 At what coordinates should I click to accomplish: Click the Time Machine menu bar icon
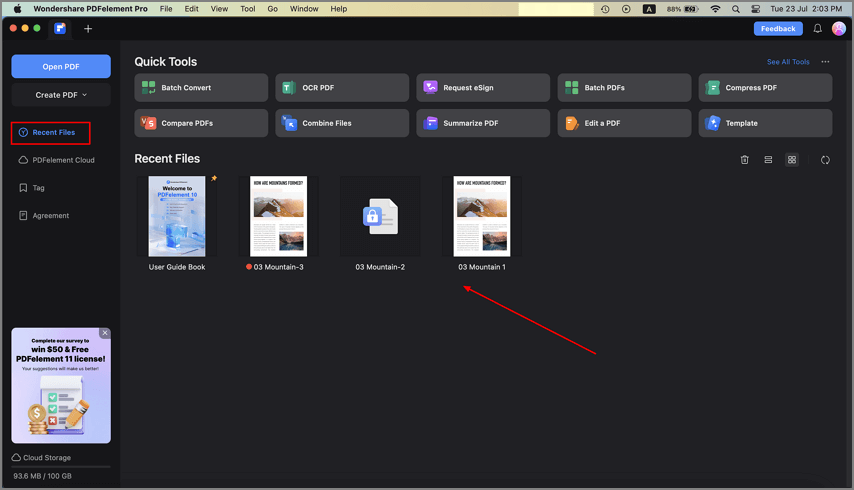(605, 9)
